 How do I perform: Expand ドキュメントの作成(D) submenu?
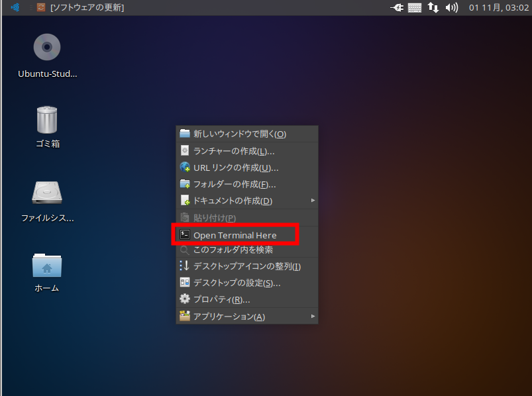pyautogui.click(x=247, y=201)
